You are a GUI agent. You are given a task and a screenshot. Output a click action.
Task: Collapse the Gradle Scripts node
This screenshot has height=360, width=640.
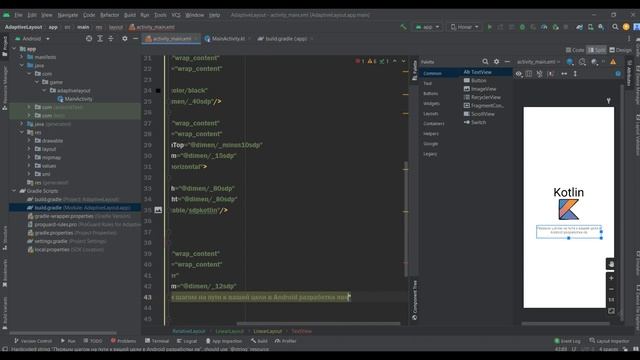click(x=14, y=191)
